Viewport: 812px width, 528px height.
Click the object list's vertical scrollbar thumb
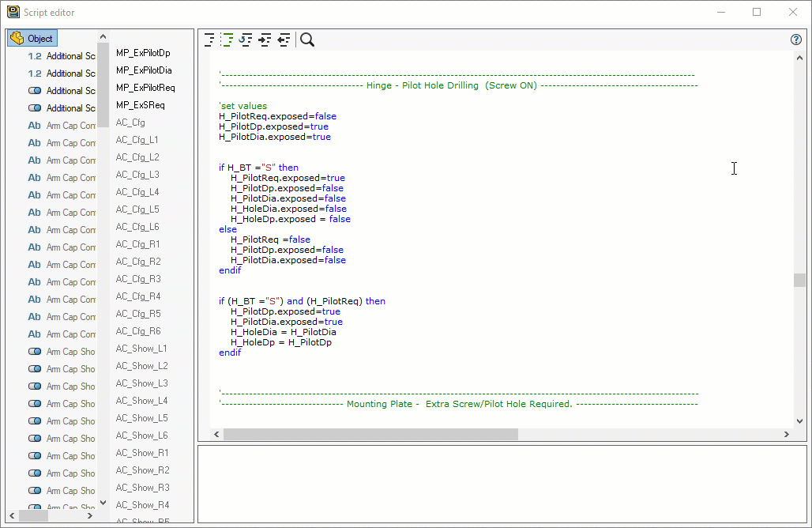tap(103, 84)
